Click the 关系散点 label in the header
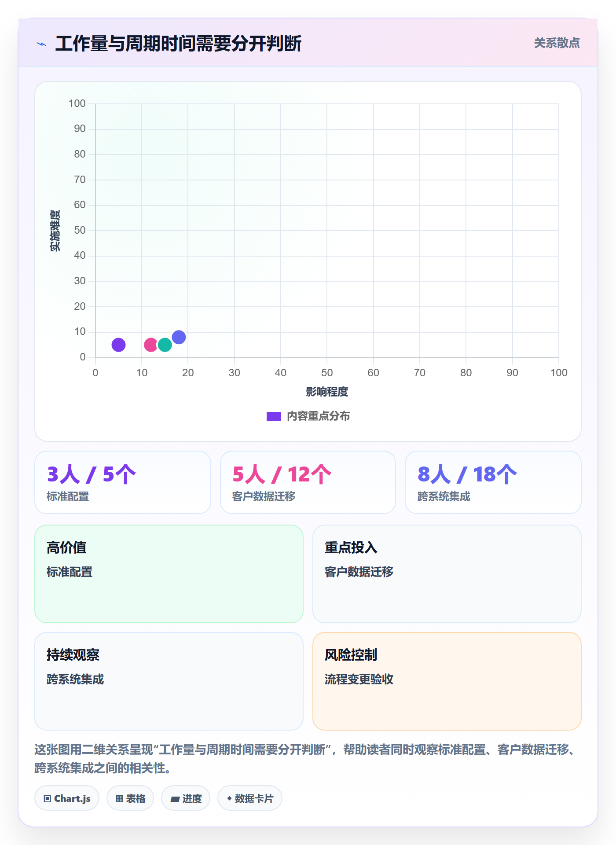 point(557,43)
